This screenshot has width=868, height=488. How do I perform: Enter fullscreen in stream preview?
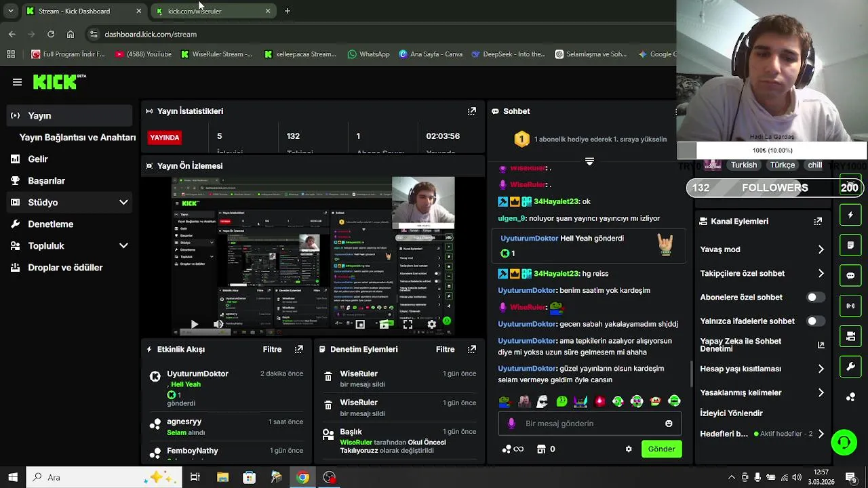tap(408, 325)
